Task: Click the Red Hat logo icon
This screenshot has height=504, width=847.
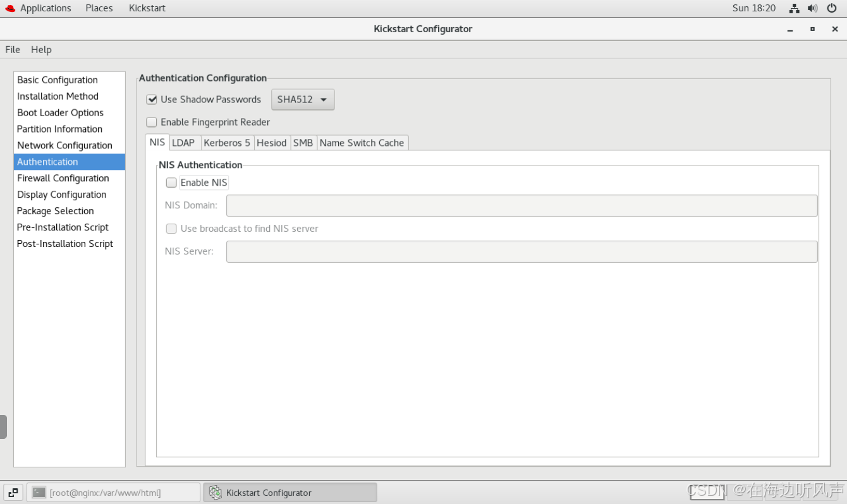Action: [x=10, y=8]
